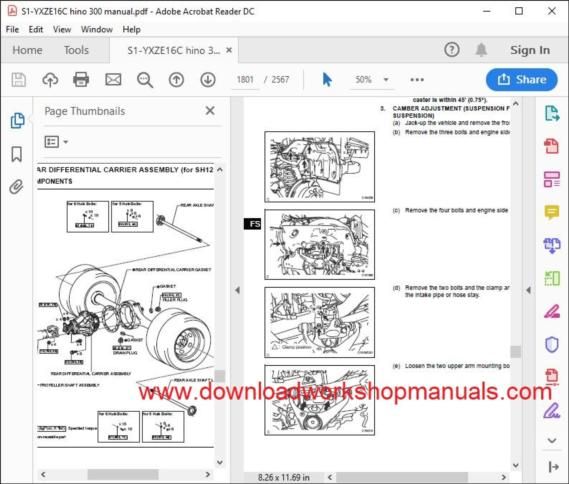
Task: Open Organize Pages tool
Action: pos(552,278)
